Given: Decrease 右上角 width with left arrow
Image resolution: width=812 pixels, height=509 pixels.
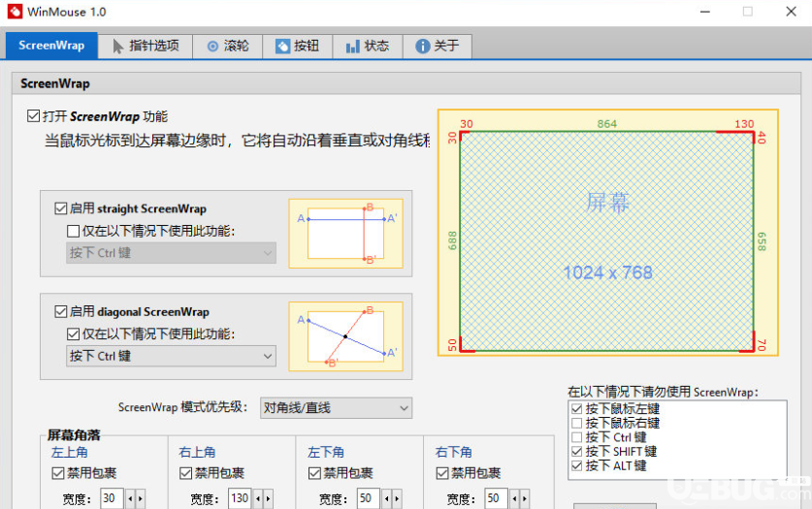Looking at the screenshot, I should click(x=258, y=498).
